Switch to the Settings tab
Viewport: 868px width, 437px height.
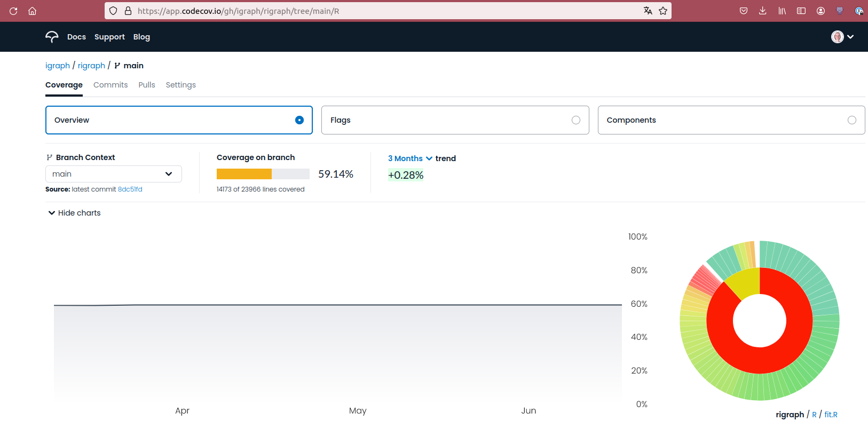click(181, 85)
